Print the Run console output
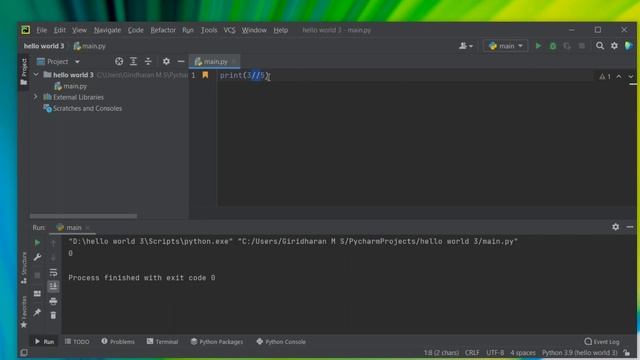This screenshot has height=360, width=640. 53,301
